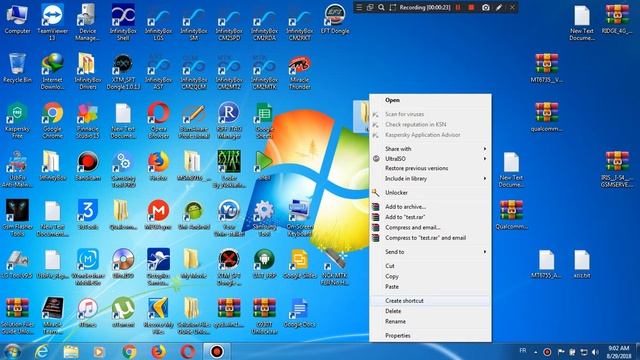Click the MT6735_V archive icon
The image size is (640, 360).
pos(547,68)
